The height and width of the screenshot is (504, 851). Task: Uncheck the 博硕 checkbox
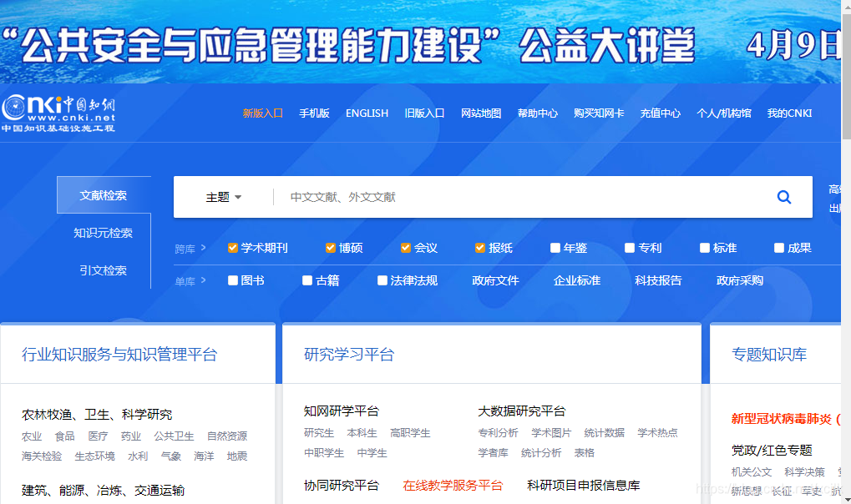(x=331, y=248)
